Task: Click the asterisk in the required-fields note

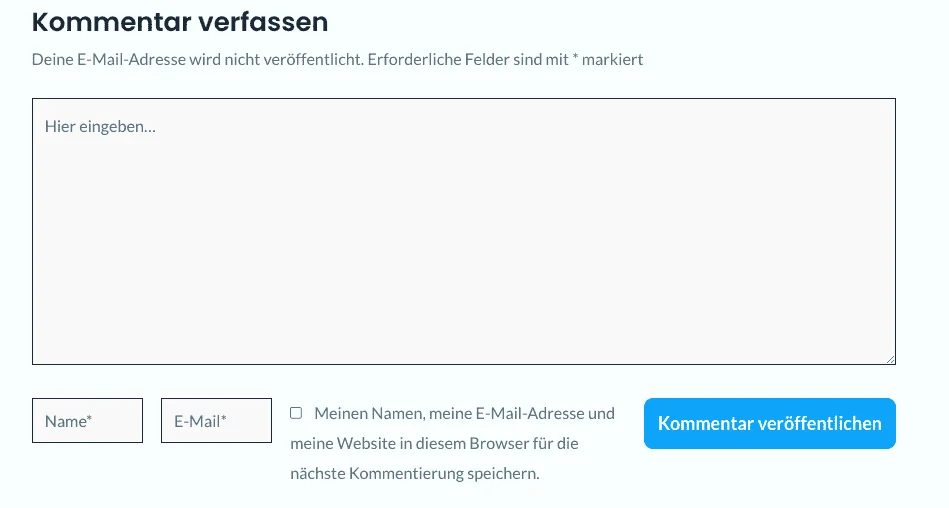Action: click(x=576, y=58)
